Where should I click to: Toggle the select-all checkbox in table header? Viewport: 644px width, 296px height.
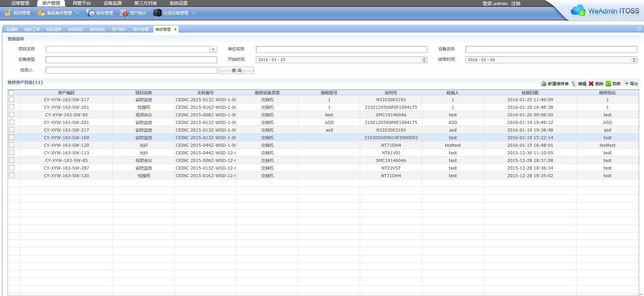pyautogui.click(x=11, y=93)
